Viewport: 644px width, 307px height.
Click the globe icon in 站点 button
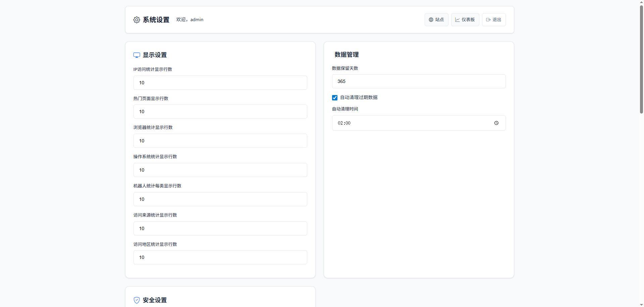431,20
